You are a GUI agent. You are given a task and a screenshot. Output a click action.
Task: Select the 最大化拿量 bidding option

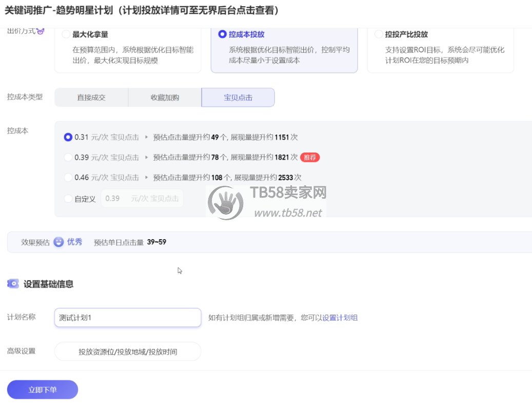pyautogui.click(x=66, y=34)
